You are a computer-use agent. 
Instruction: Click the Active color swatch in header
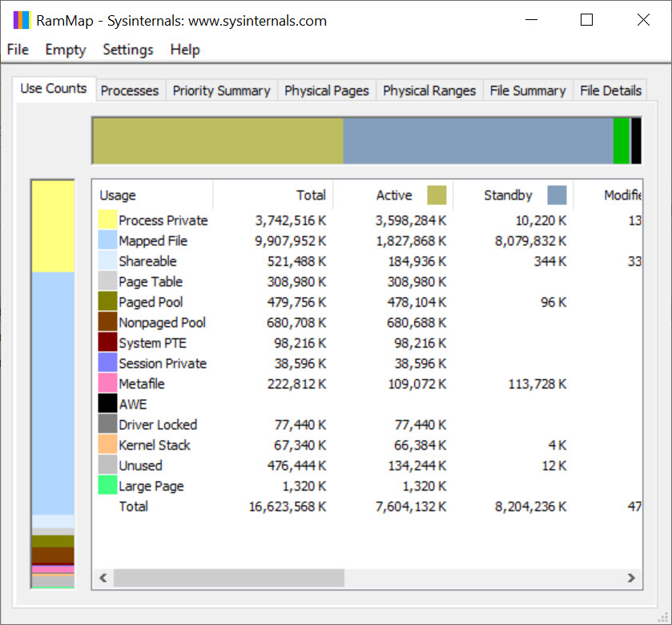pyautogui.click(x=437, y=195)
